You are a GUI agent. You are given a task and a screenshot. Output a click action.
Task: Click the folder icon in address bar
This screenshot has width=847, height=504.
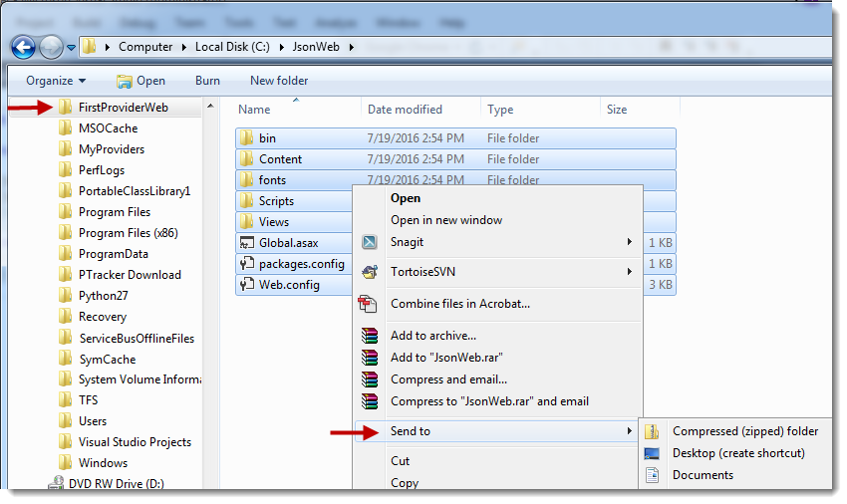point(89,47)
